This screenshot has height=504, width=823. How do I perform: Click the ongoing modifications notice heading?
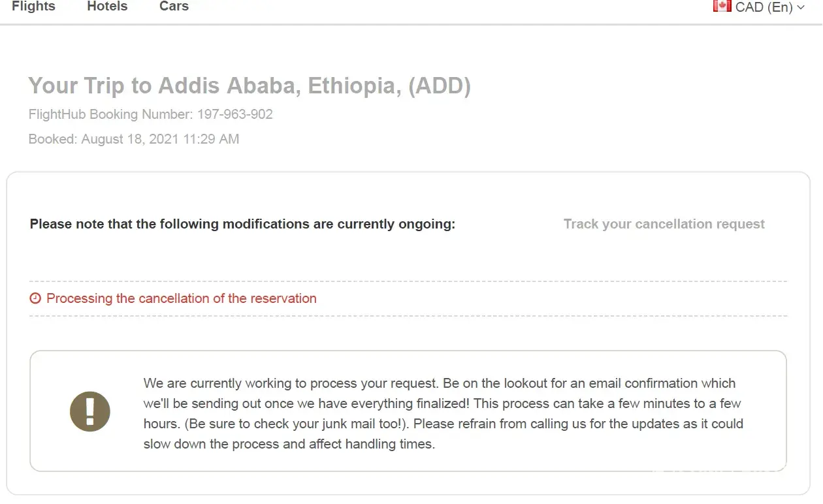[x=242, y=224]
